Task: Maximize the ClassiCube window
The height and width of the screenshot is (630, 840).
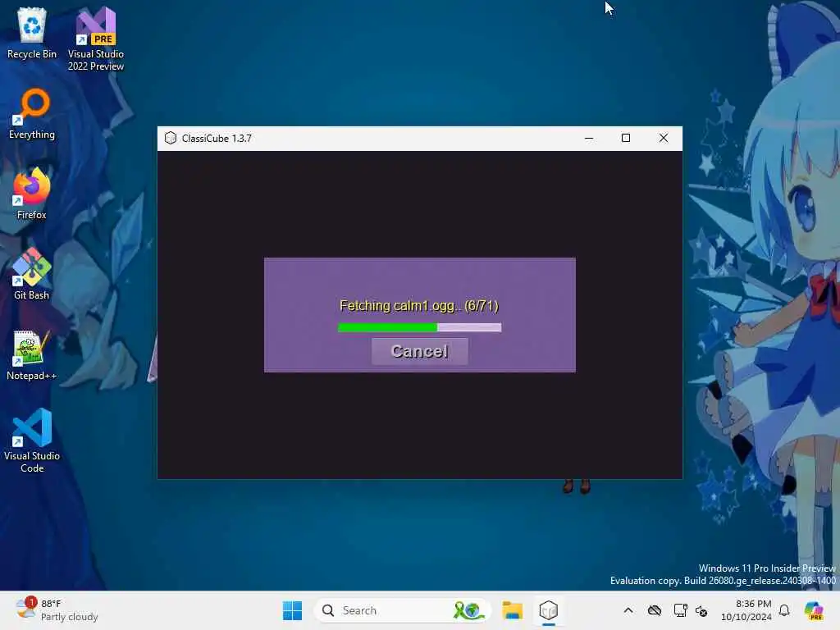Action: [x=626, y=138]
